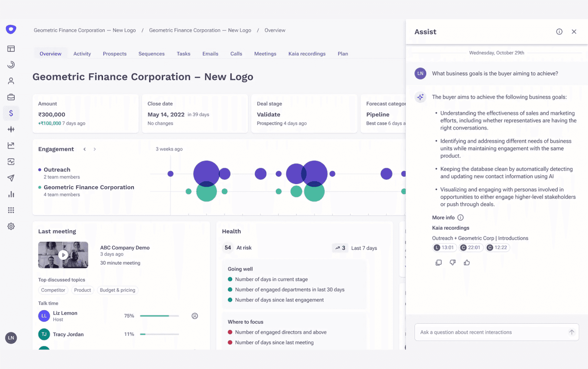Open the Tasks tab
Image resolution: width=588 pixels, height=369 pixels.
(183, 54)
